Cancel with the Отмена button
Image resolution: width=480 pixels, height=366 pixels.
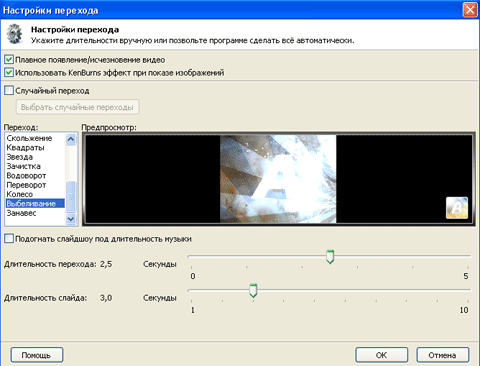443,355
